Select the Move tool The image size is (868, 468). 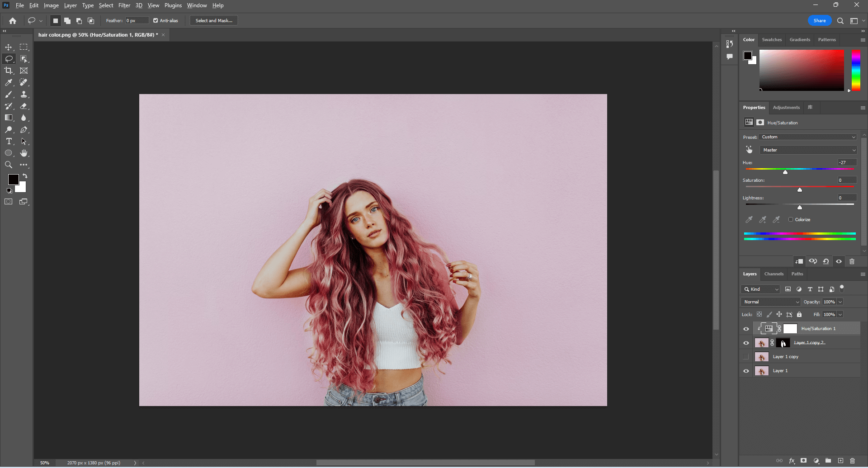click(x=9, y=47)
